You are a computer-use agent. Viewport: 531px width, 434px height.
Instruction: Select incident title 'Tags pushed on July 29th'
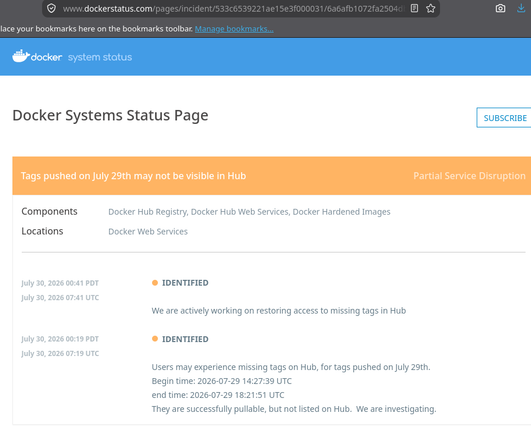pyautogui.click(x=133, y=176)
